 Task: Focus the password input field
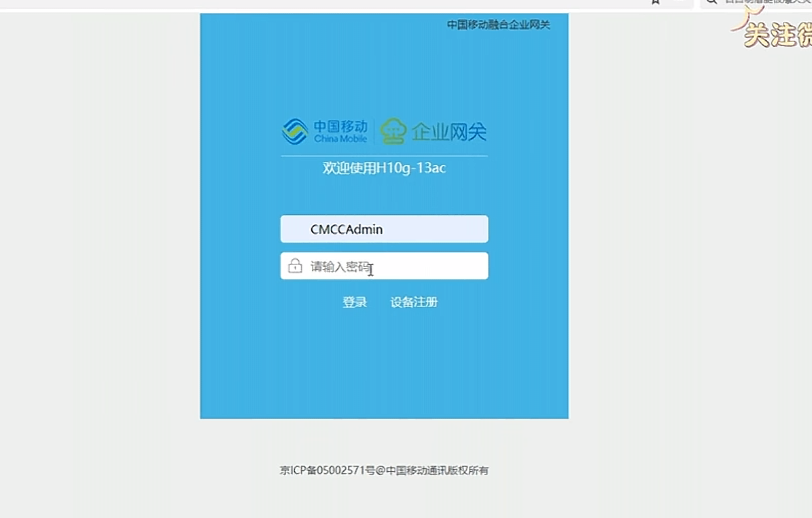(x=384, y=266)
